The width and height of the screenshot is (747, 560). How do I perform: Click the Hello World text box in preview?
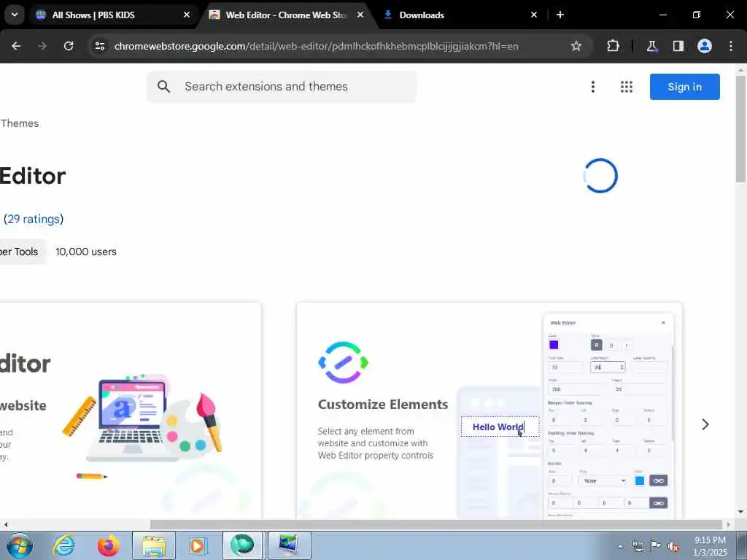click(500, 427)
